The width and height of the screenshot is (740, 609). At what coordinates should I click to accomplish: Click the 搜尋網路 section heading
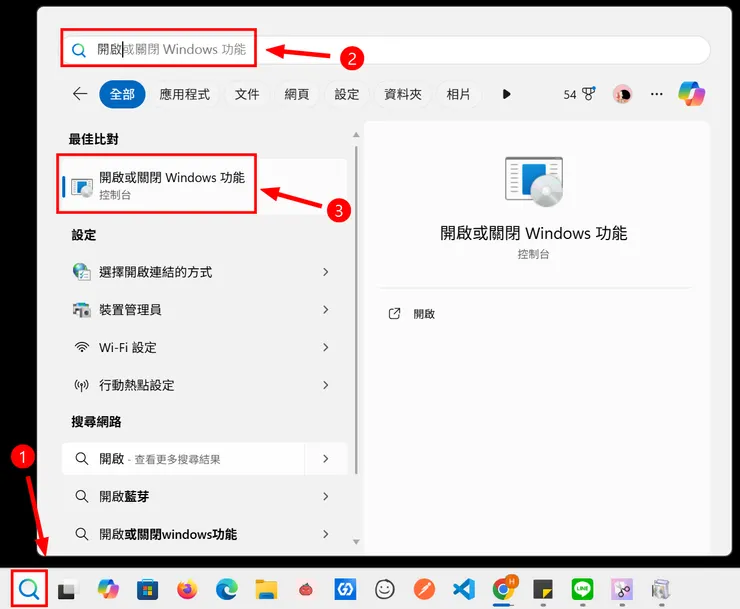[x=96, y=422]
